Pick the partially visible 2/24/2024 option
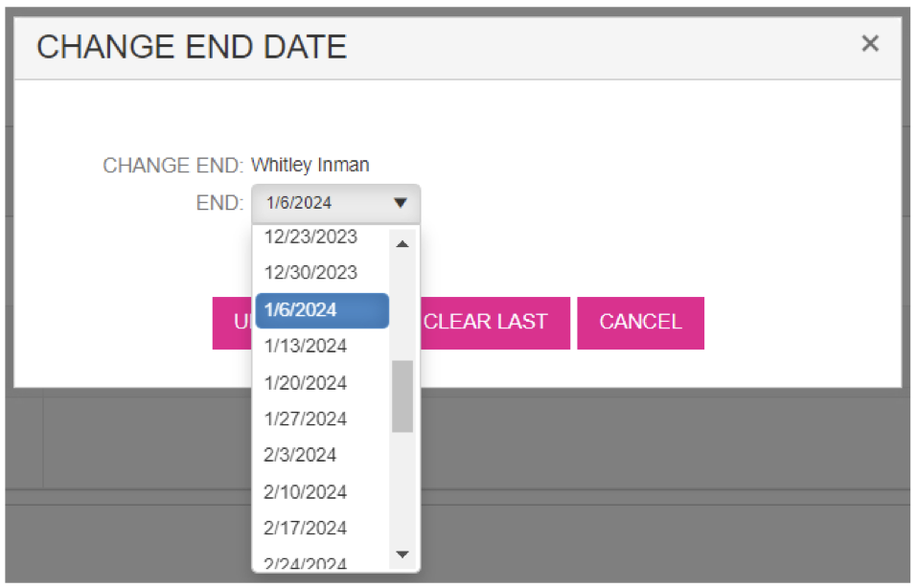918x588 pixels. (305, 563)
